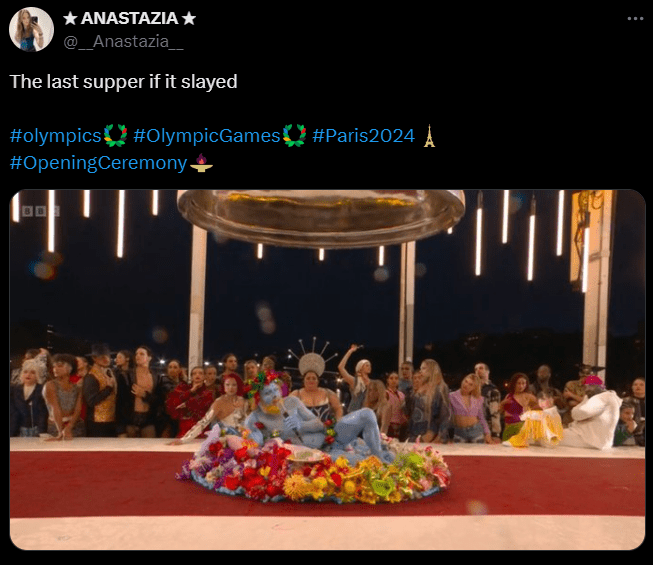Open the #Paris2024 hashtag
The image size is (653, 565).
pos(364,136)
